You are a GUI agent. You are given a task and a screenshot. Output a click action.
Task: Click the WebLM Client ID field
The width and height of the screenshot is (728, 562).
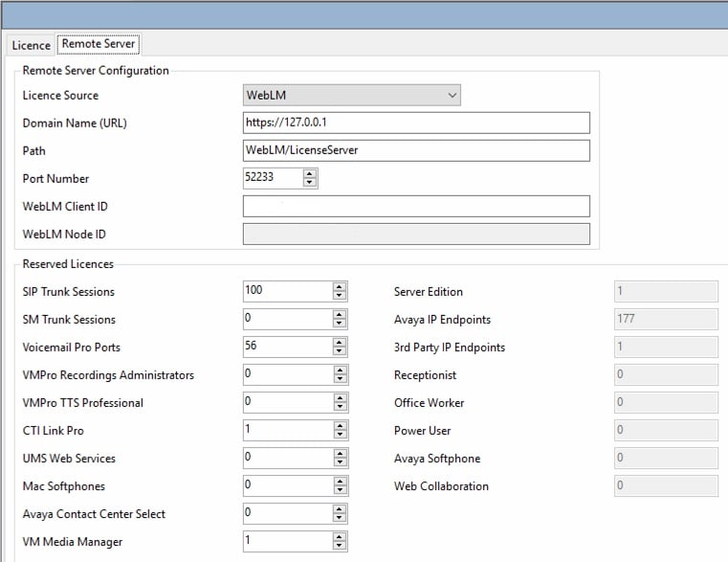pos(416,206)
